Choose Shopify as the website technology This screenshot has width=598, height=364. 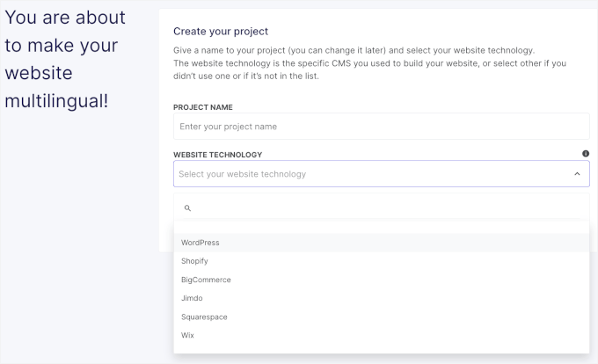click(194, 261)
